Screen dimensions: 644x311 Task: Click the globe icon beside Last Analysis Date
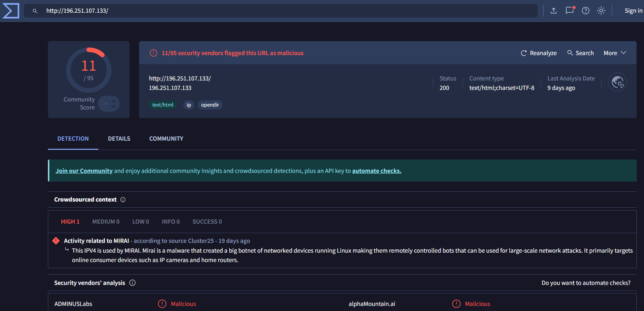point(618,82)
